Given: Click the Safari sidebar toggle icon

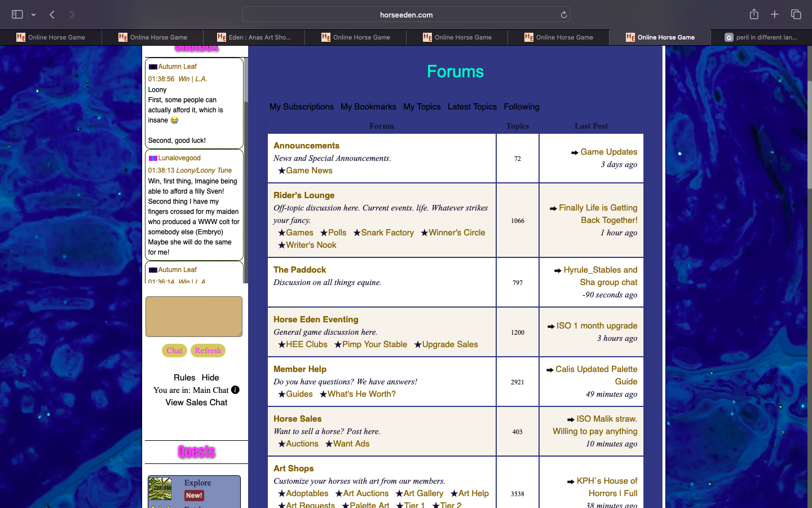Looking at the screenshot, I should pos(17,15).
